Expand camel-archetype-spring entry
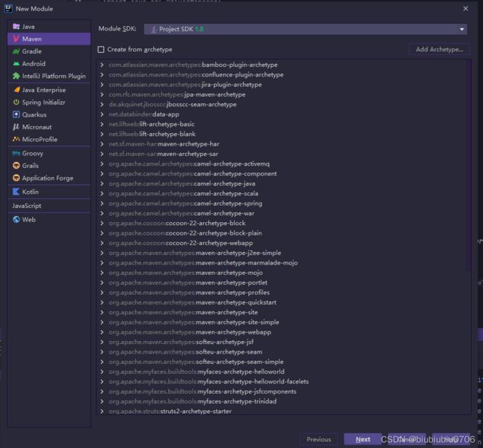Image resolution: width=483 pixels, height=448 pixels. [x=102, y=204]
